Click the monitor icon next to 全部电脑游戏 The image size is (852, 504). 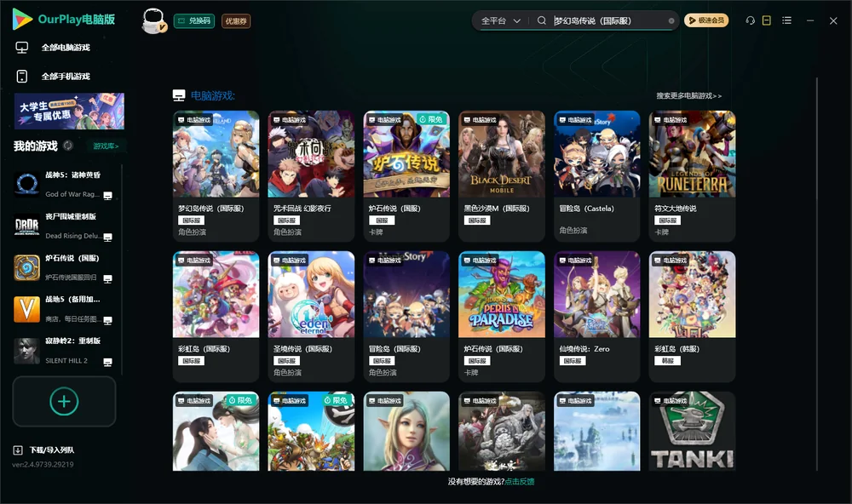coord(22,48)
